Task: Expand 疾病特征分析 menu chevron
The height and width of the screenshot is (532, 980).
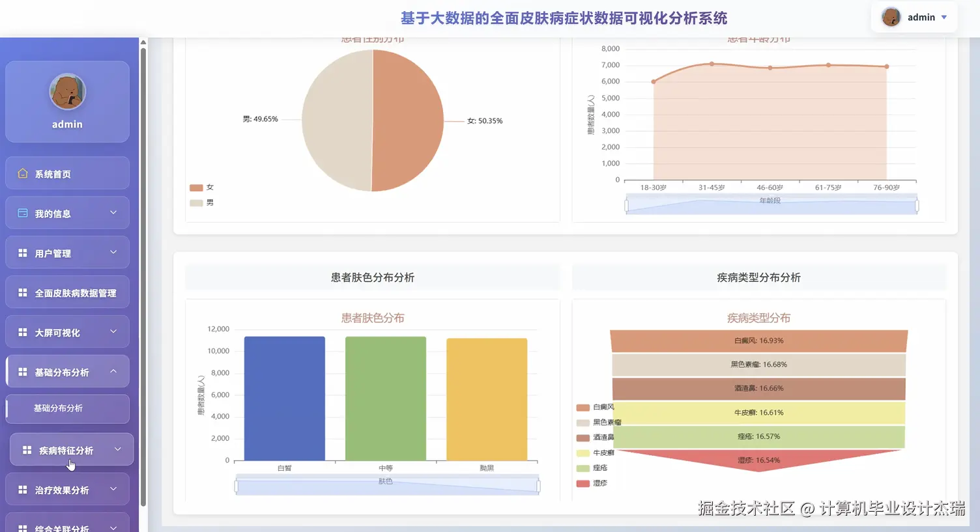Action: [x=118, y=449]
